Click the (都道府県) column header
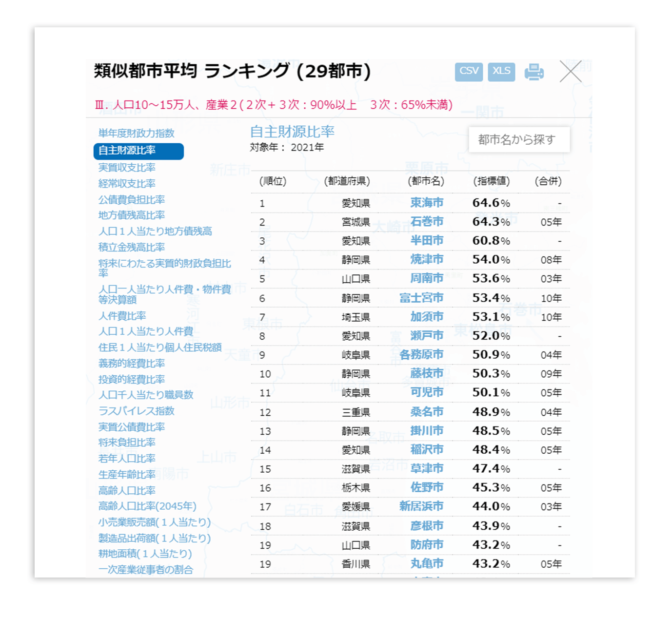This screenshot has height=617, width=672. point(347,181)
